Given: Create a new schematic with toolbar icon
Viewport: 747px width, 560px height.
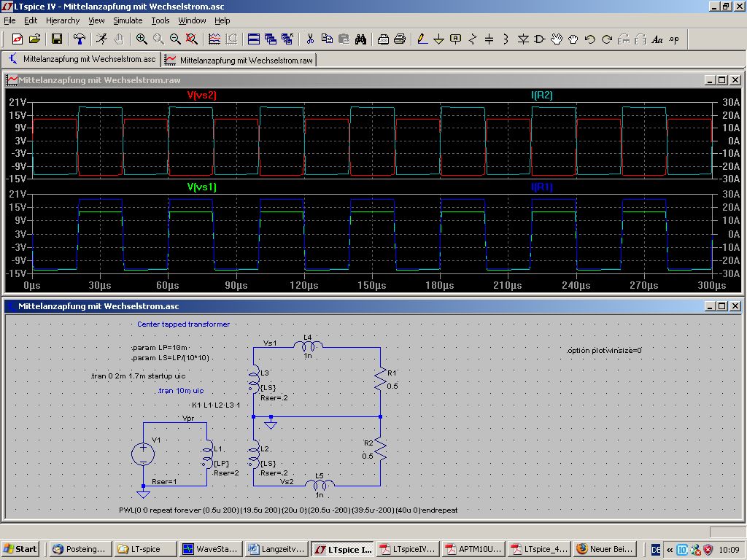Looking at the screenshot, I should (18, 39).
